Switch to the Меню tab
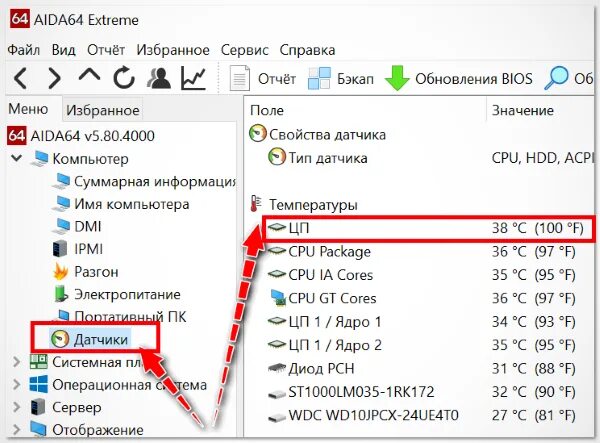Screen dimensions: 600x443 point(28,109)
